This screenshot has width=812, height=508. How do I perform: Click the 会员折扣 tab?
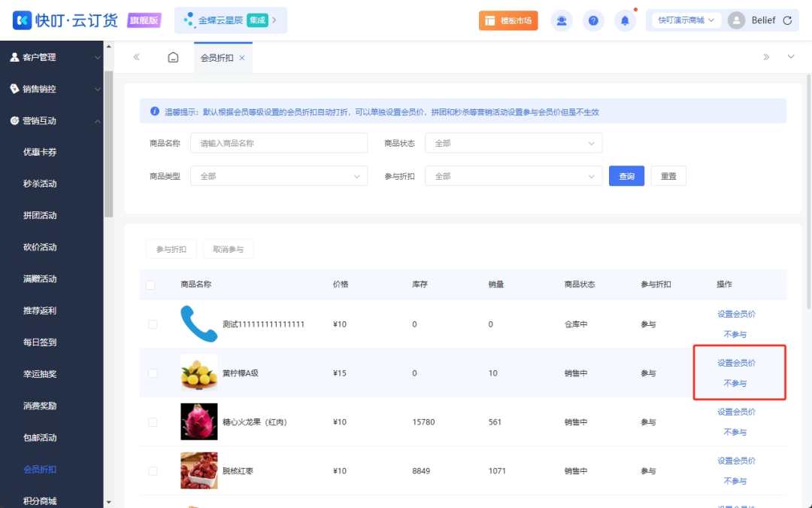217,58
